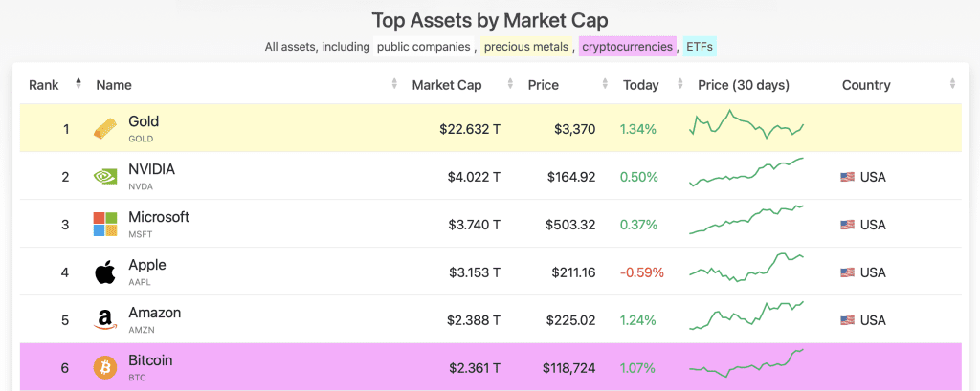Click the Bitcoin logo icon
Screen dimensions: 980x391
(105, 367)
